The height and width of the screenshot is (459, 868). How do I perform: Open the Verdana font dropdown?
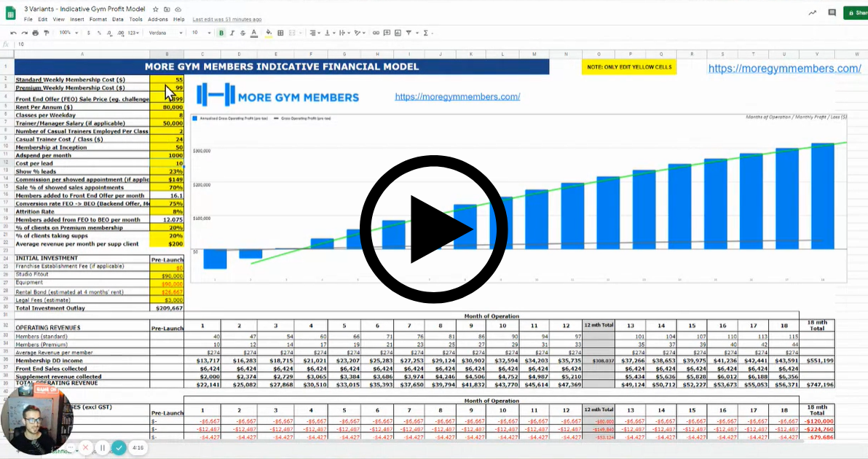[x=165, y=34]
